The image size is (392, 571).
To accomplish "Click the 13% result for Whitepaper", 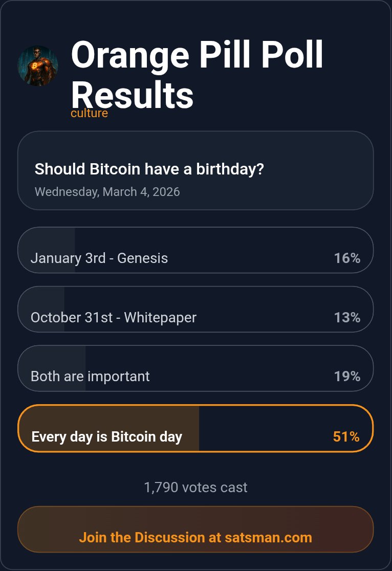I will [x=347, y=318].
